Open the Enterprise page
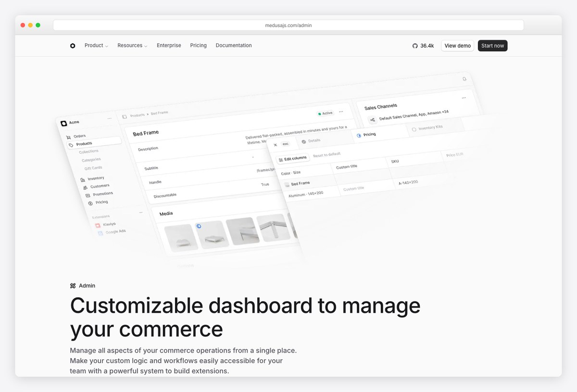This screenshot has width=577, height=392. (x=169, y=46)
